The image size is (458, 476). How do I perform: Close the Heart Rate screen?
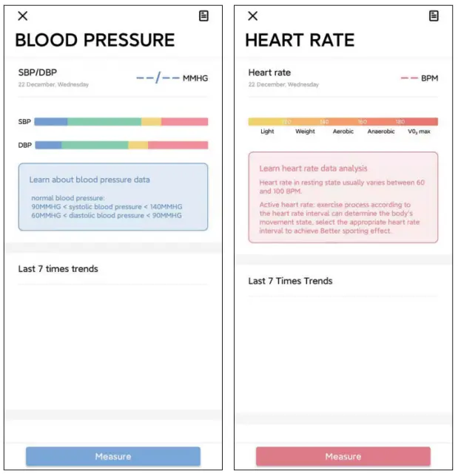pyautogui.click(x=253, y=16)
